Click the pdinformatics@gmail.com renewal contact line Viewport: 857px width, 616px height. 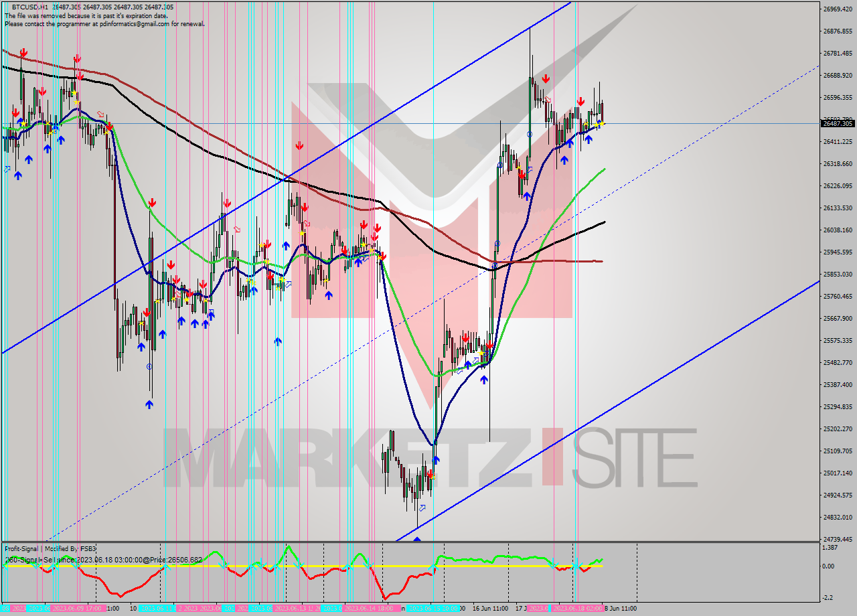[104, 23]
